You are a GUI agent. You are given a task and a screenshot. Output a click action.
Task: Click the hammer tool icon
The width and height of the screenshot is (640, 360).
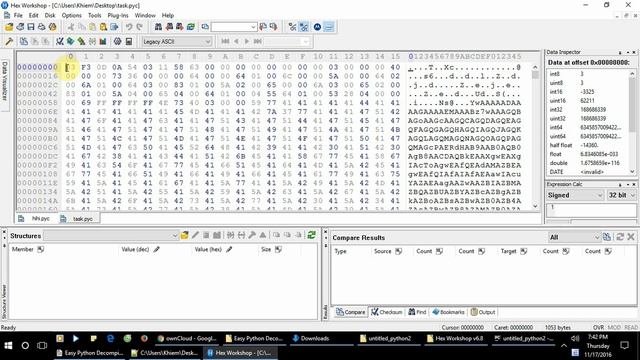(x=9, y=41)
